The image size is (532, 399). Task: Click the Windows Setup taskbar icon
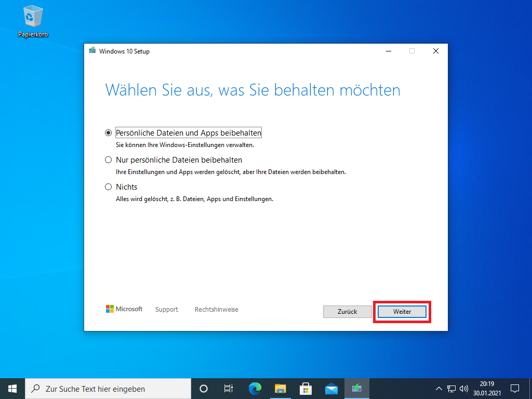[356, 389]
